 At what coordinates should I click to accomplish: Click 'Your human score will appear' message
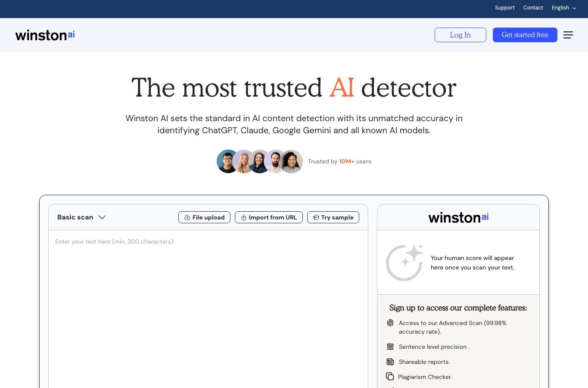coord(473,263)
